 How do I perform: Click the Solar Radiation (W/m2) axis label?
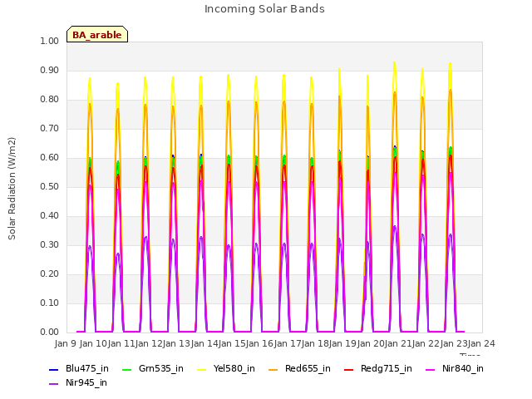12,189
